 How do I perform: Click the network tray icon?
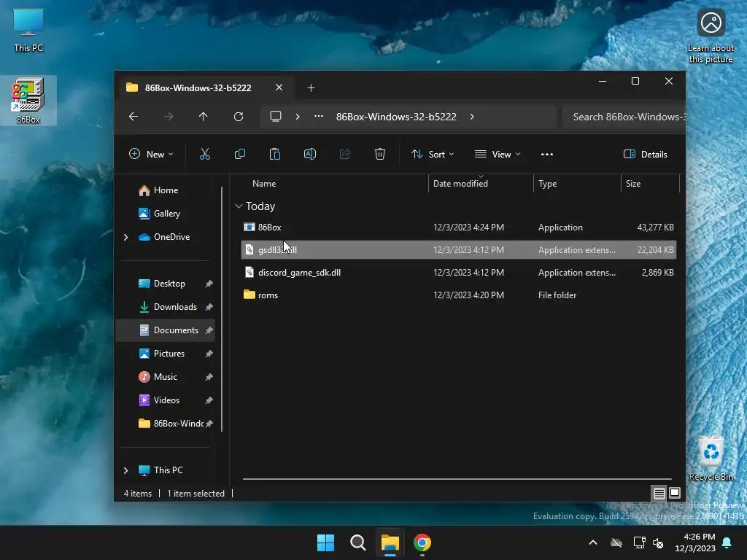pos(639,542)
